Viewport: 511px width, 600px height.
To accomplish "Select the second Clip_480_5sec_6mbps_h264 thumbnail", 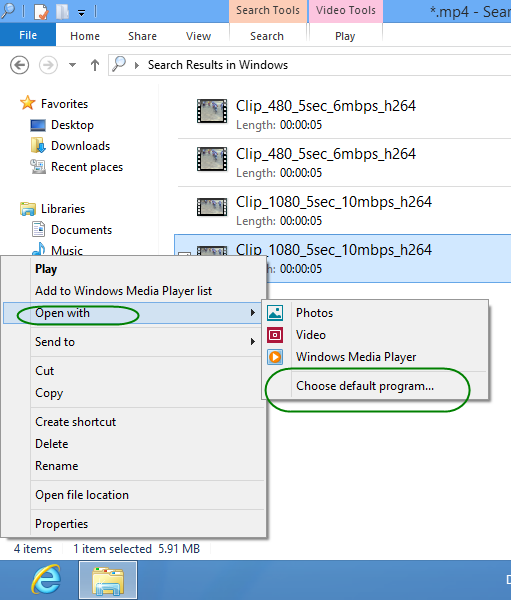I will point(212,159).
